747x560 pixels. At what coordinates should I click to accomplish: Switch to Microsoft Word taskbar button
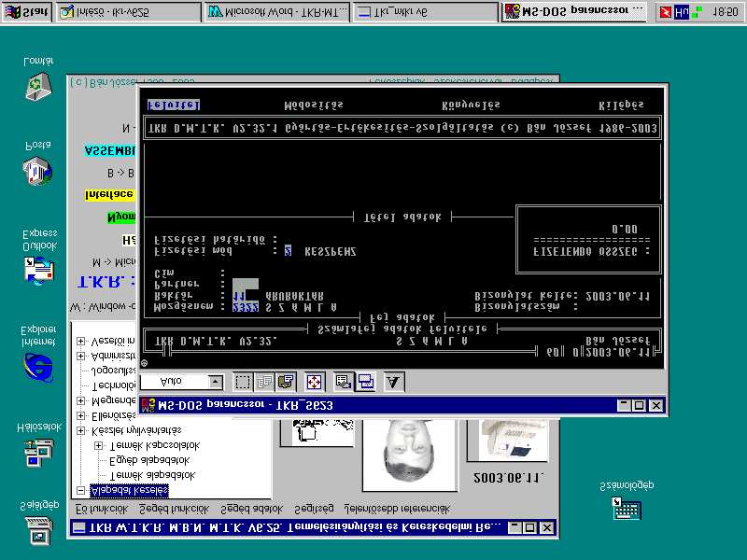[x=277, y=12]
